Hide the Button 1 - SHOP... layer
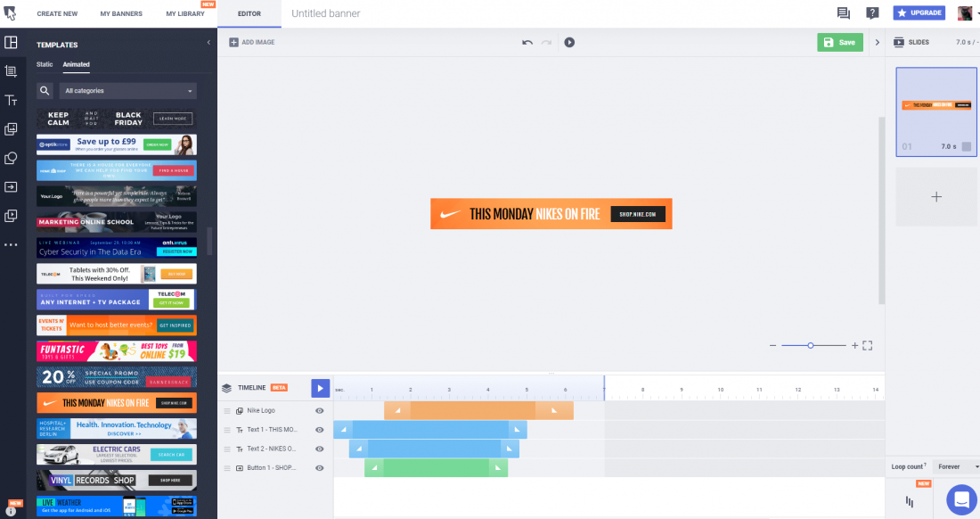This screenshot has height=519, width=980. pyautogui.click(x=319, y=468)
